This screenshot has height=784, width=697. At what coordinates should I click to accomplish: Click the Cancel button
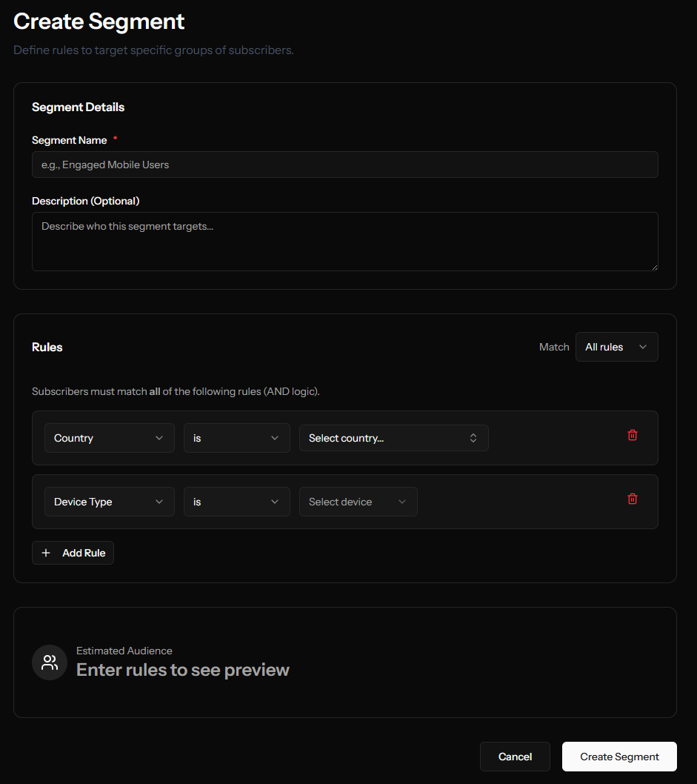(515, 757)
